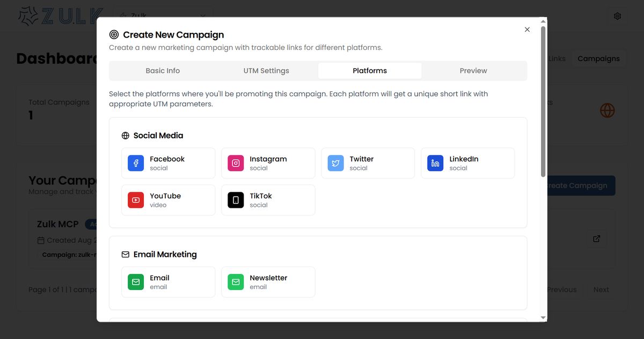This screenshot has height=339, width=644.
Task: Go to the Preview tab
Action: pos(473,71)
